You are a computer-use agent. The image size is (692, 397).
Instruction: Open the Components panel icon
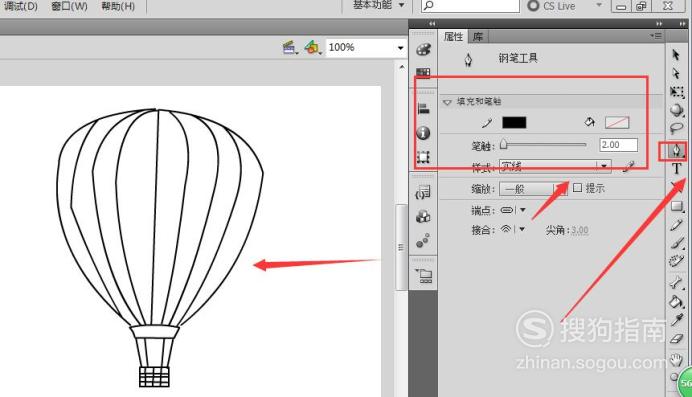(423, 216)
